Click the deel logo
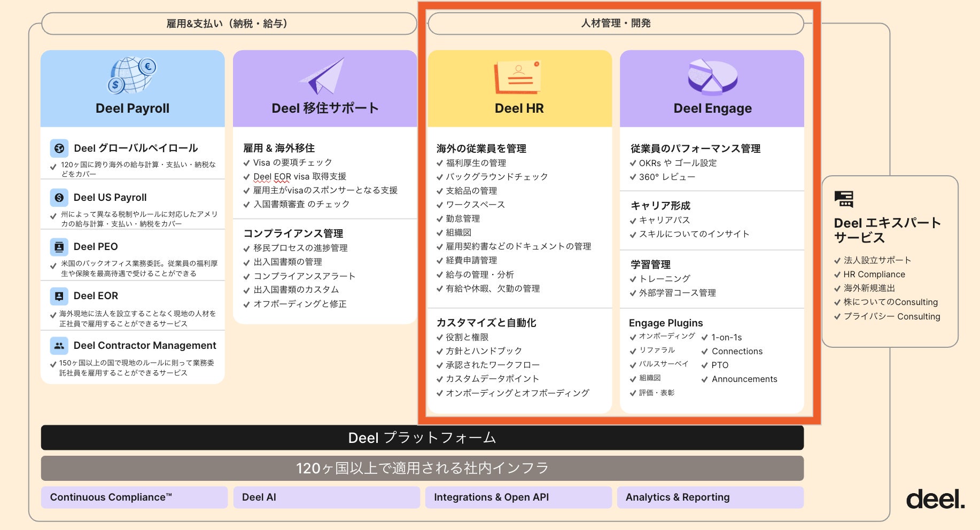 coord(936,499)
